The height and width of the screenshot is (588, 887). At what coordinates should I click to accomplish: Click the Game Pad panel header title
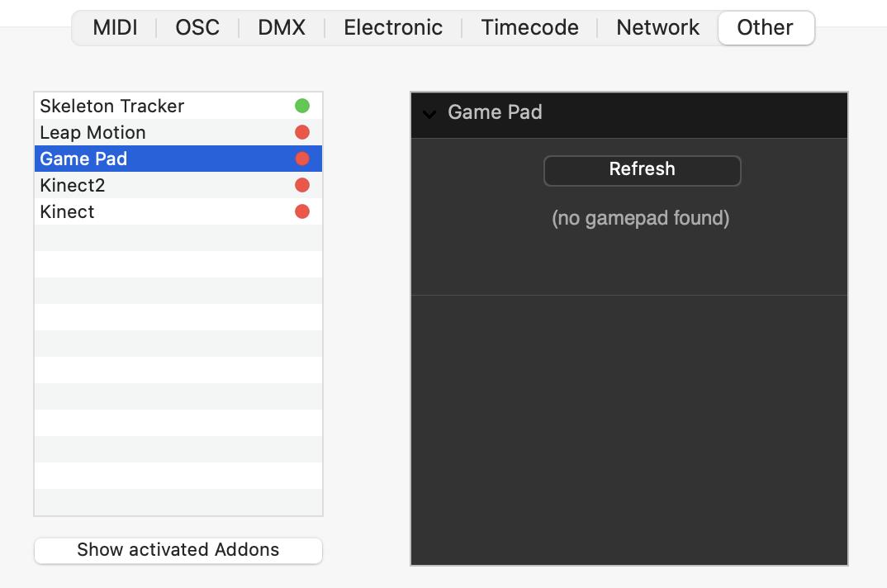[x=495, y=112]
